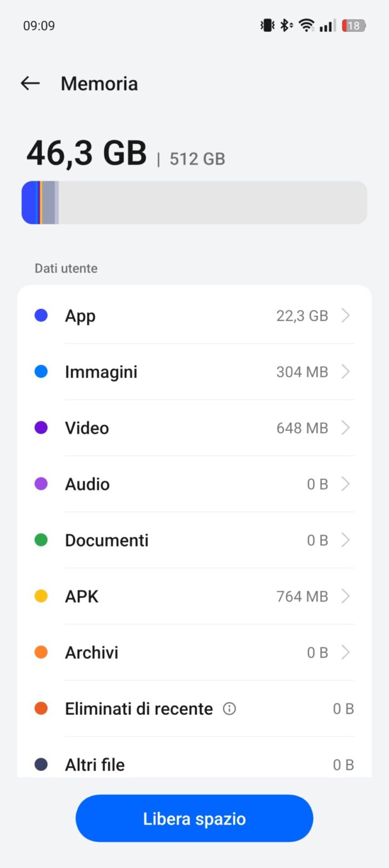This screenshot has height=868, width=389.
Task: Tap the 46,3 GB used storage text
Action: 87,153
